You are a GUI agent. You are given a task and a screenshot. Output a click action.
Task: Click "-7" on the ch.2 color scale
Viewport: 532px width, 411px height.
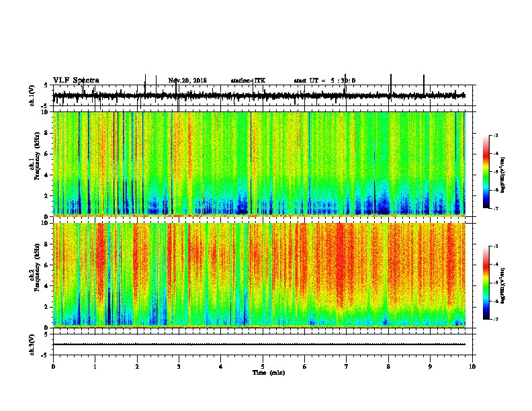pos(496,319)
